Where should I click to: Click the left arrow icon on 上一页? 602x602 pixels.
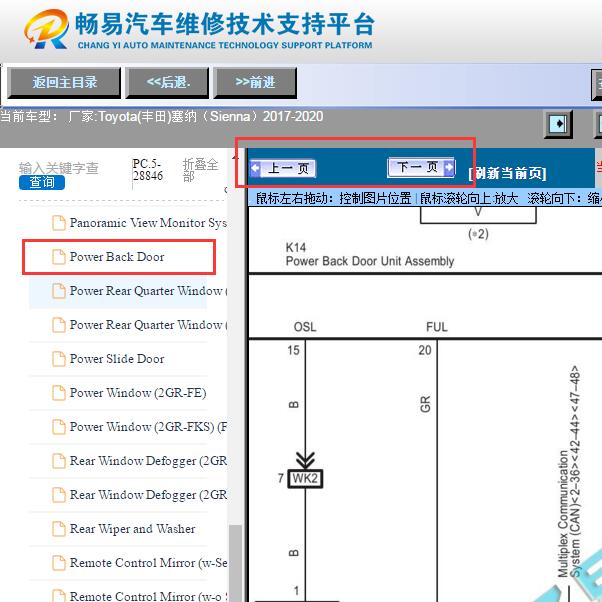pos(255,168)
